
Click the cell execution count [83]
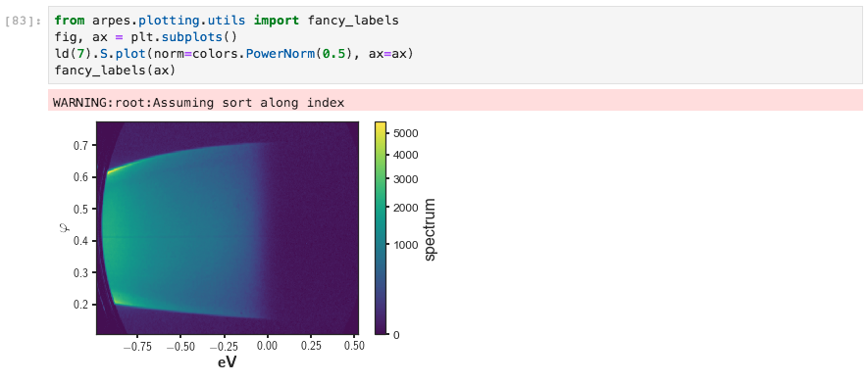tap(24, 21)
